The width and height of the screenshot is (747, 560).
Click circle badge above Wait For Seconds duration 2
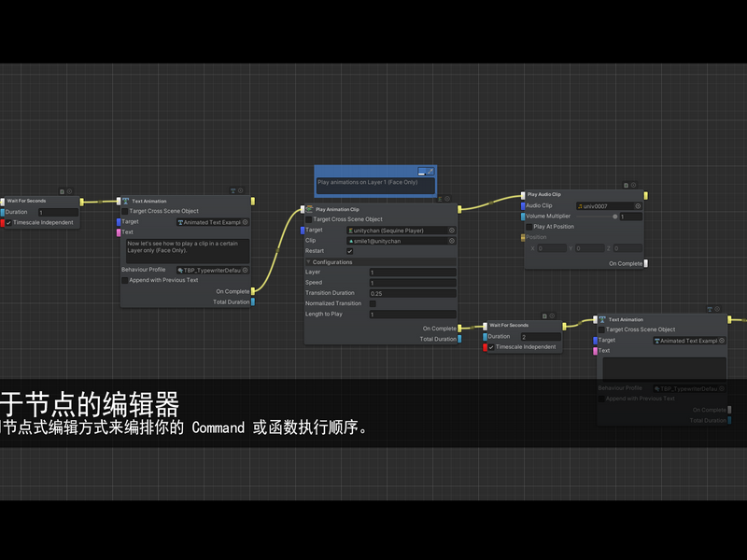[552, 315]
